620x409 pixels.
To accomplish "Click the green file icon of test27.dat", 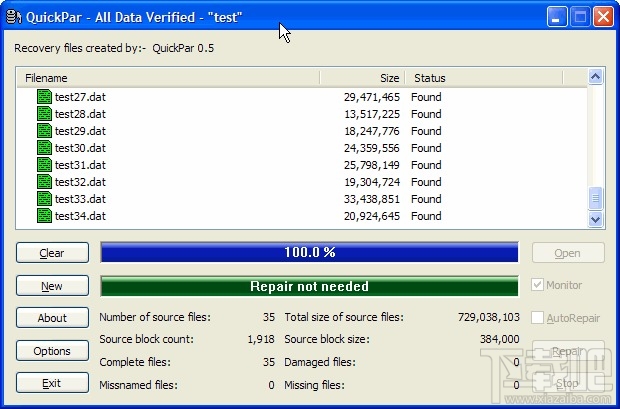I will point(44,97).
